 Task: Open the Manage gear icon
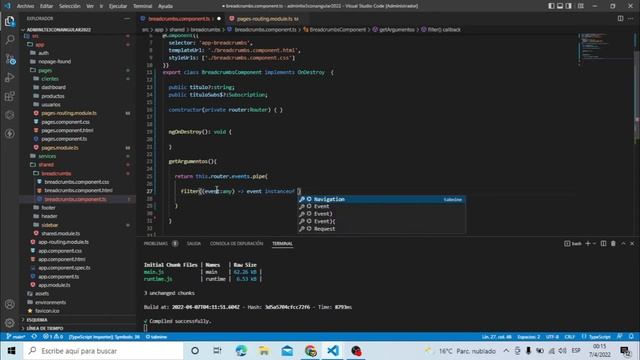(9, 323)
